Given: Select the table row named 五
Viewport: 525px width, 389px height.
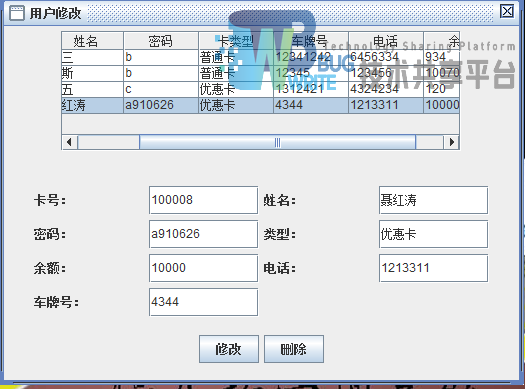Looking at the screenshot, I should (x=260, y=89).
